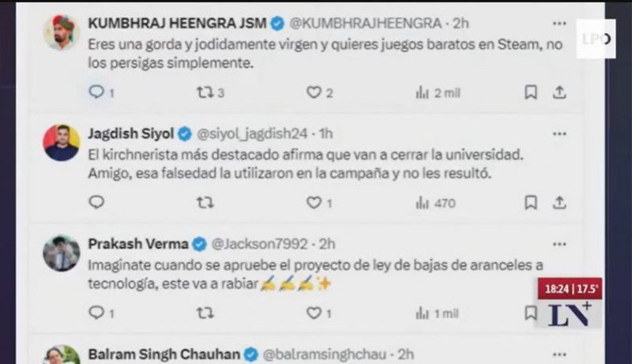Retweet Prakash Verma's post
The width and height of the screenshot is (632, 364).
click(x=205, y=313)
